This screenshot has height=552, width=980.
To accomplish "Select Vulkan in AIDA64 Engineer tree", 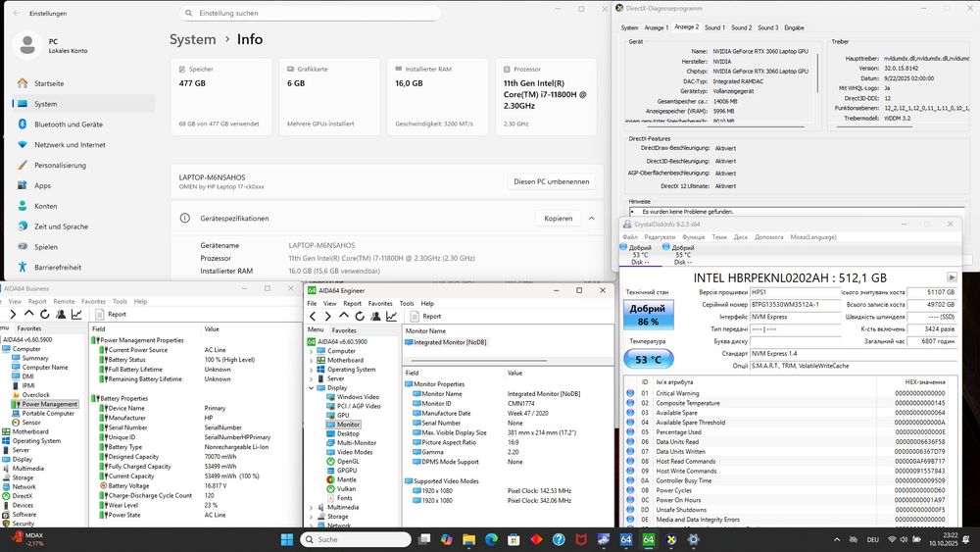I will coord(346,489).
